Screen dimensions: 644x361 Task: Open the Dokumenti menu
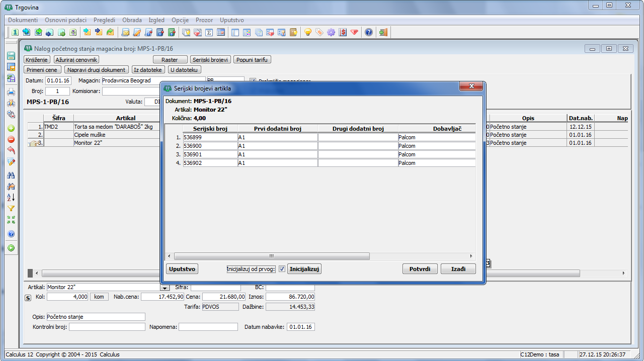pos(23,20)
